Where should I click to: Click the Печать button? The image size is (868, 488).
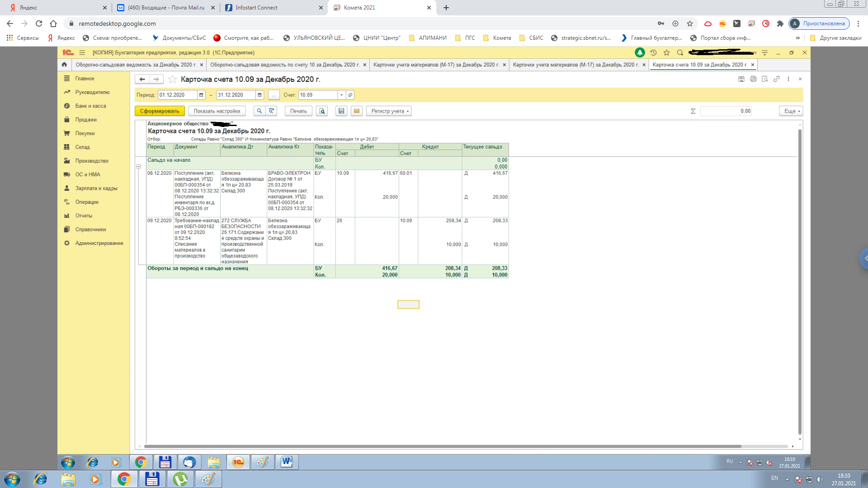[x=298, y=111]
